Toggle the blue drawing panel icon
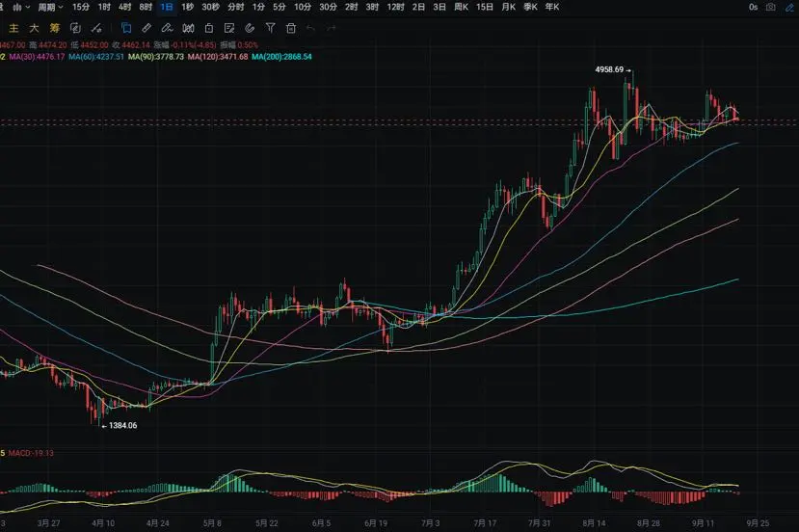 click(x=126, y=29)
